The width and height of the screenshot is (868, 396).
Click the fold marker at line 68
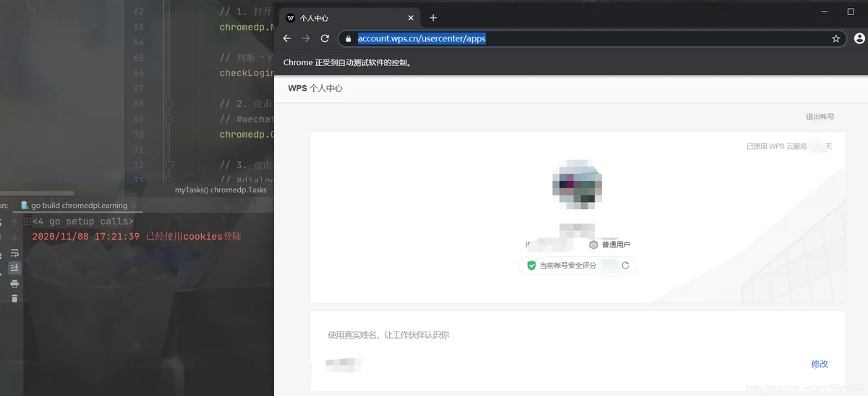[x=169, y=104]
